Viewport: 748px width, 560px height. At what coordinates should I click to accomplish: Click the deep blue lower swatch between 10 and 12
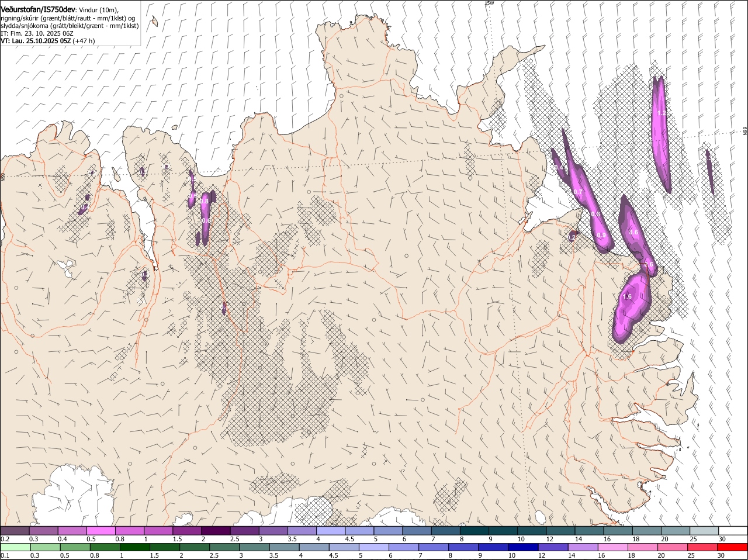click(523, 547)
